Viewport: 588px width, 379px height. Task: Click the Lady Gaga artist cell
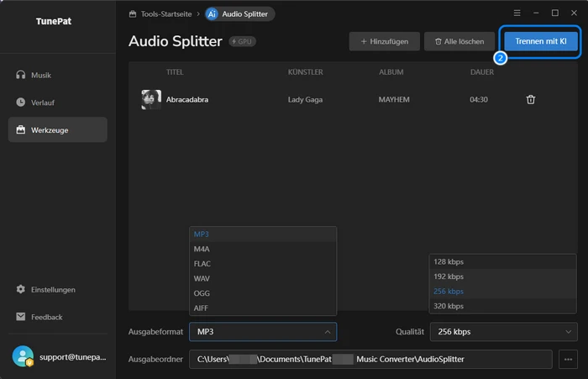305,99
